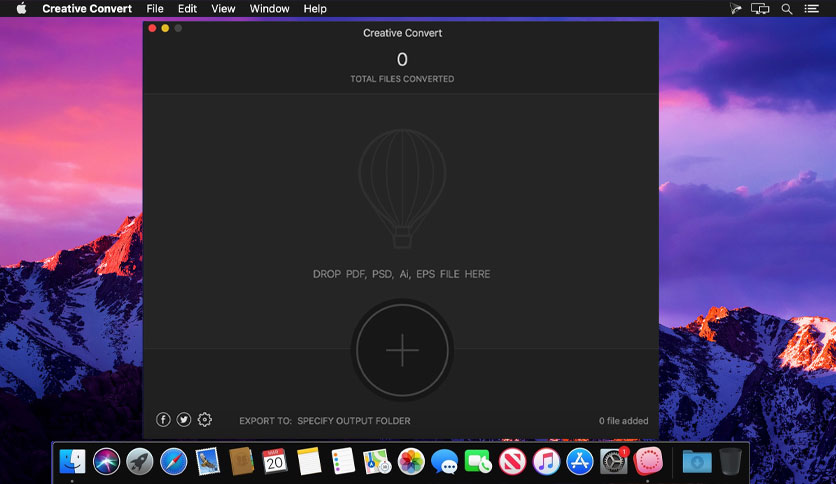Open Photos from the Dock
The width and height of the screenshot is (836, 484).
tap(411, 461)
